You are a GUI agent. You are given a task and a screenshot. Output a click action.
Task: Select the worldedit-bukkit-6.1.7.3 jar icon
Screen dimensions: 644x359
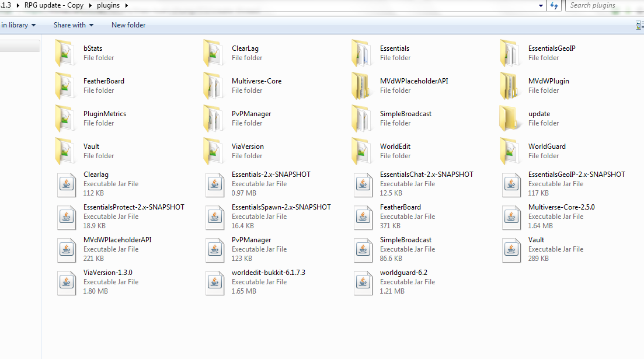click(215, 283)
